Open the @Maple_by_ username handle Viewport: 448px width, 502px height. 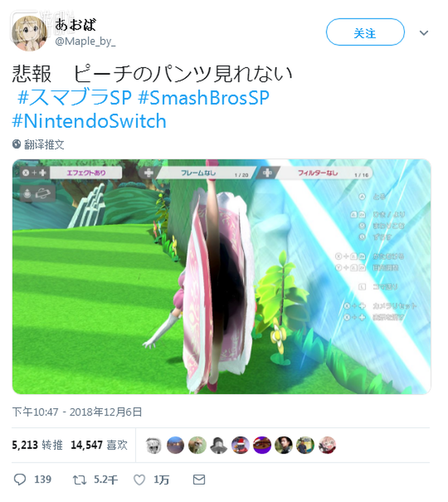point(85,42)
